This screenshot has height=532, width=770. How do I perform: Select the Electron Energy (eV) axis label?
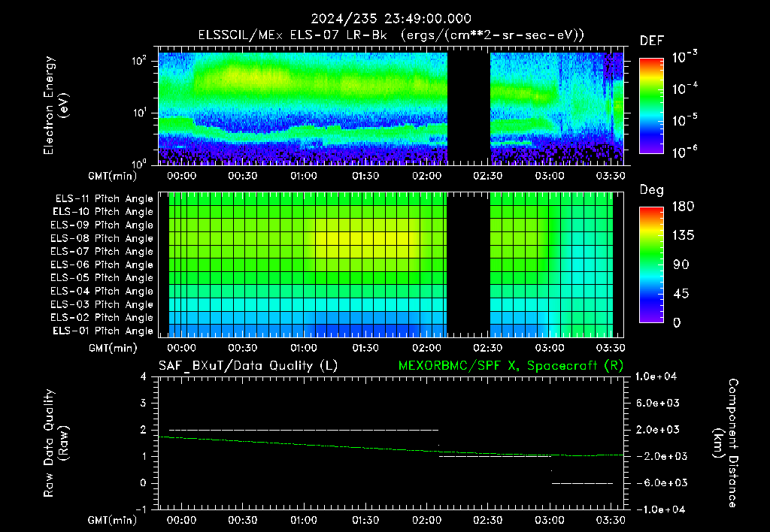point(56,105)
